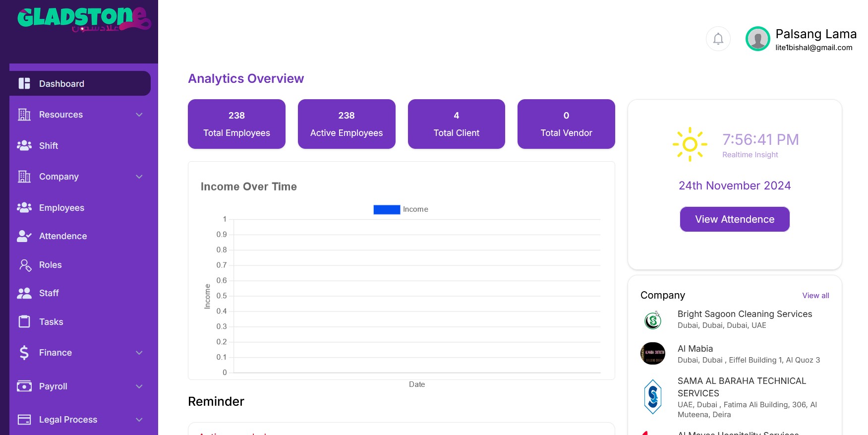
Task: Toggle the Income legend in chart
Action: 401,209
